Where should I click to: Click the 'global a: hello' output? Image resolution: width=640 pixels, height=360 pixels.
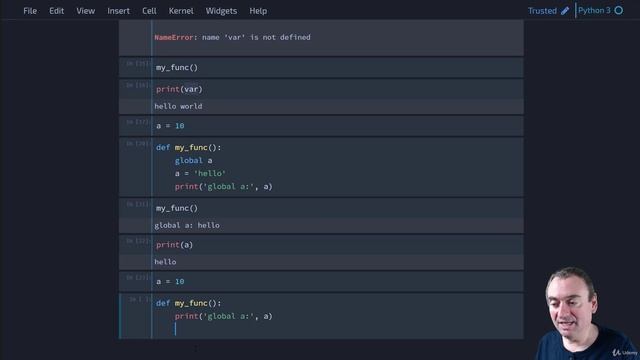[187, 225]
